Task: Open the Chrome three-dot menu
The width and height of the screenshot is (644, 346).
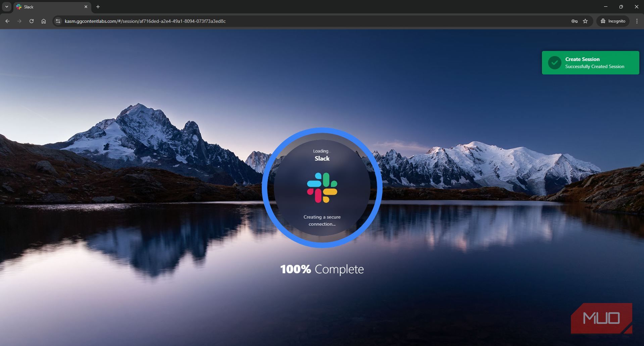Action: point(637,21)
